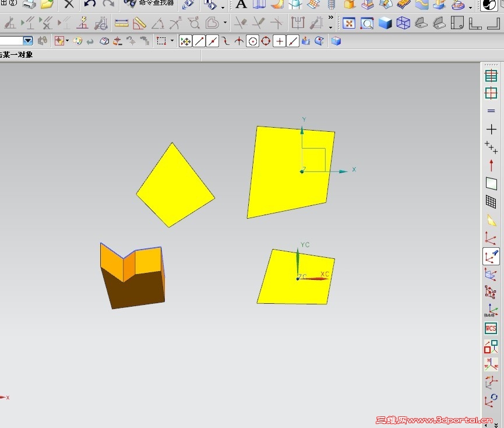Expand right toolbar overflow chevron at bottom

point(495,426)
